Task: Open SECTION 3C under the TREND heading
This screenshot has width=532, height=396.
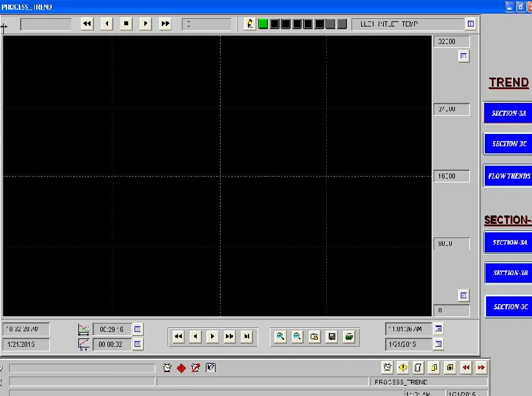Action: [508, 144]
